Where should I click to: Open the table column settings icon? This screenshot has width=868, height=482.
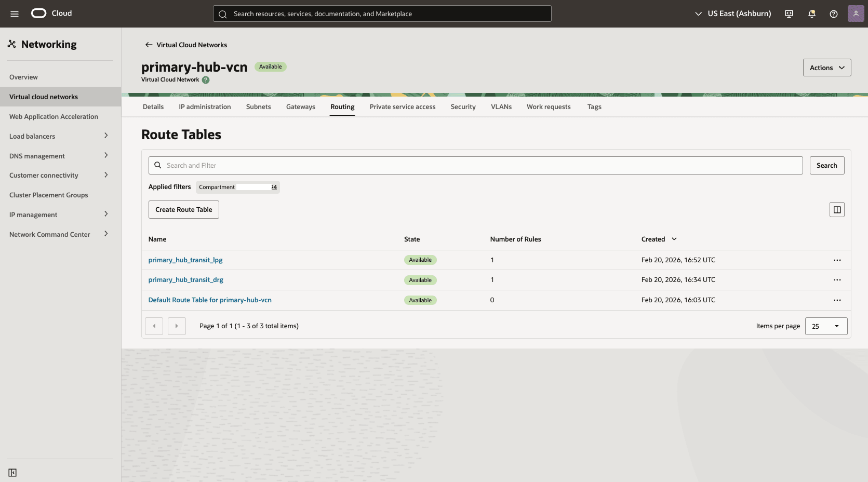[836, 209]
